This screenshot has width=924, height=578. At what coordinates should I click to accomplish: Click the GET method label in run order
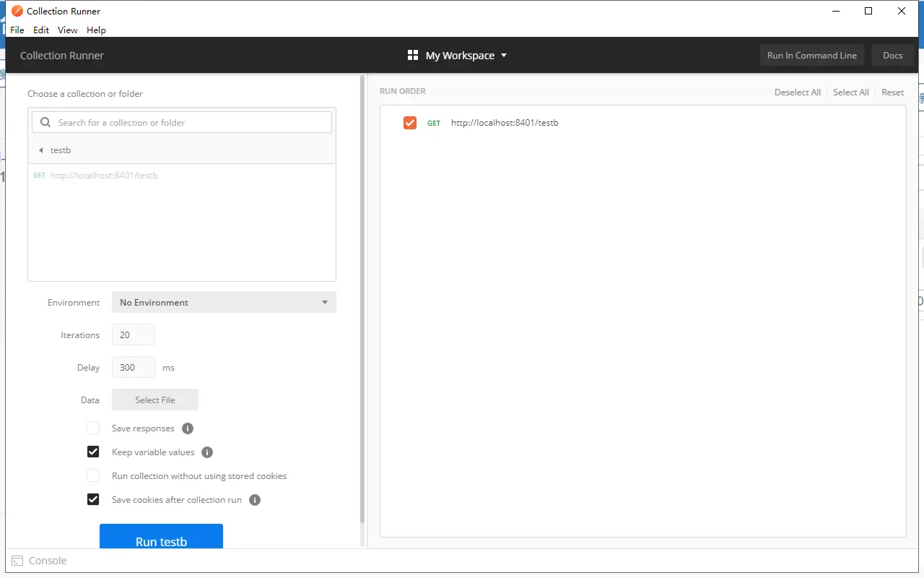(434, 124)
